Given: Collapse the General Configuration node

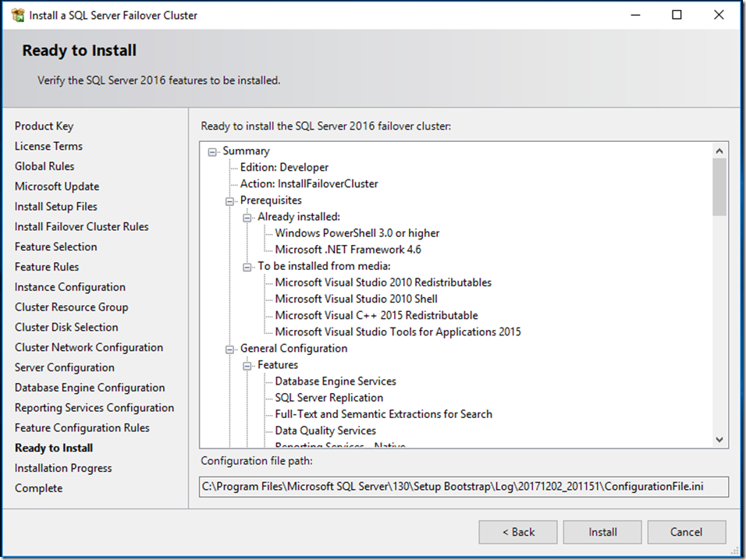Looking at the screenshot, I should pos(229,350).
